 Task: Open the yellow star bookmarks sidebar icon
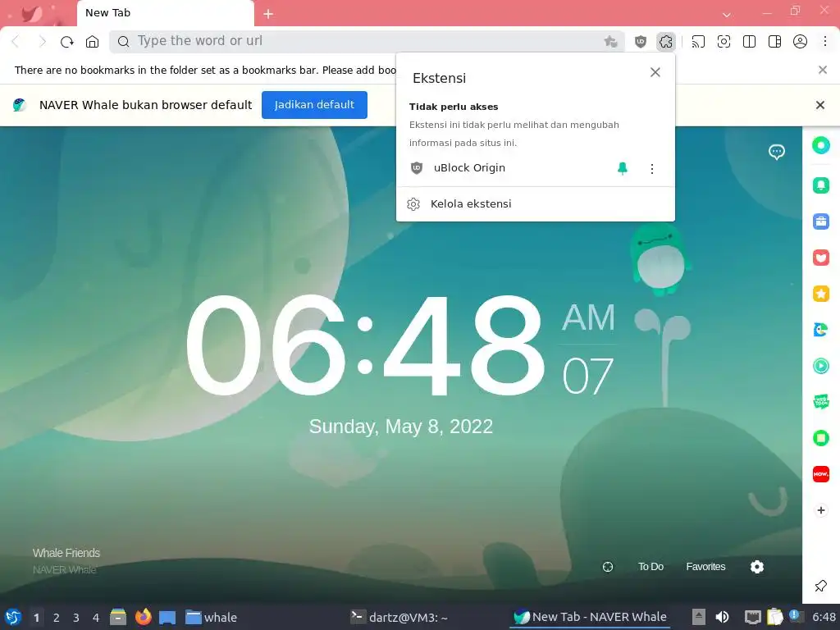[820, 294]
